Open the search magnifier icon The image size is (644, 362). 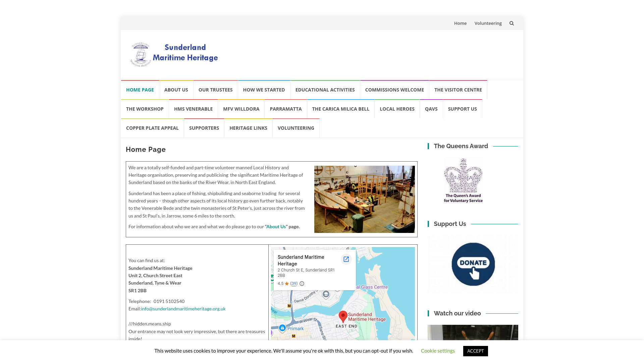pyautogui.click(x=512, y=23)
